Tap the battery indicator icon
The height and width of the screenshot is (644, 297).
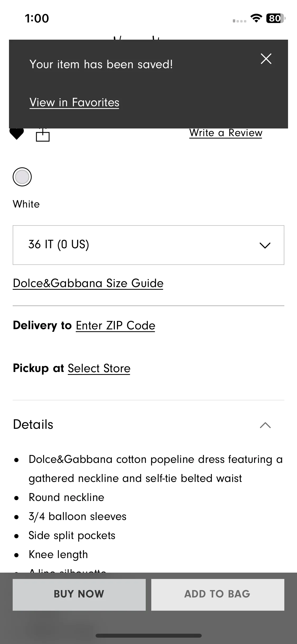[276, 18]
